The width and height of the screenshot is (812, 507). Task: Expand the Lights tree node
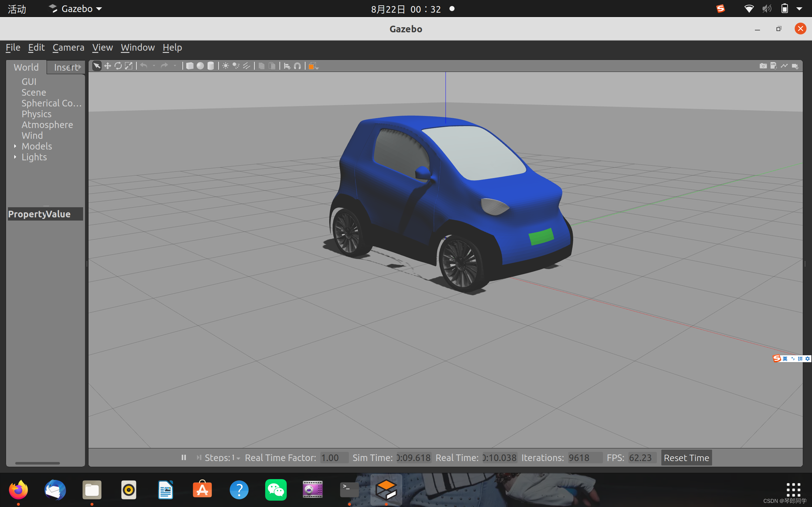coord(15,157)
